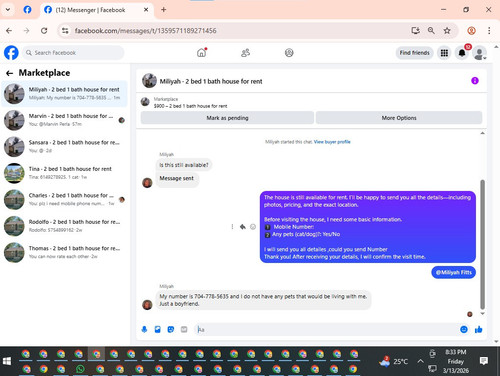
Task: Open a new browser tab
Action: click(164, 10)
